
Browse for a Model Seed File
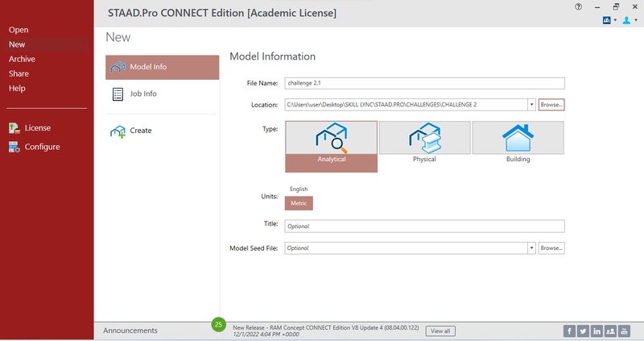click(551, 248)
